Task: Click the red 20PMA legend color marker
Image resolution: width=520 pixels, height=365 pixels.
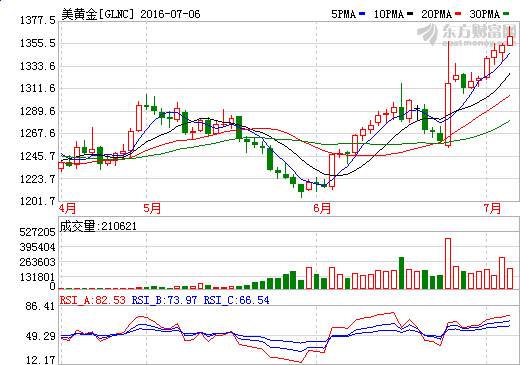Action: pos(458,14)
